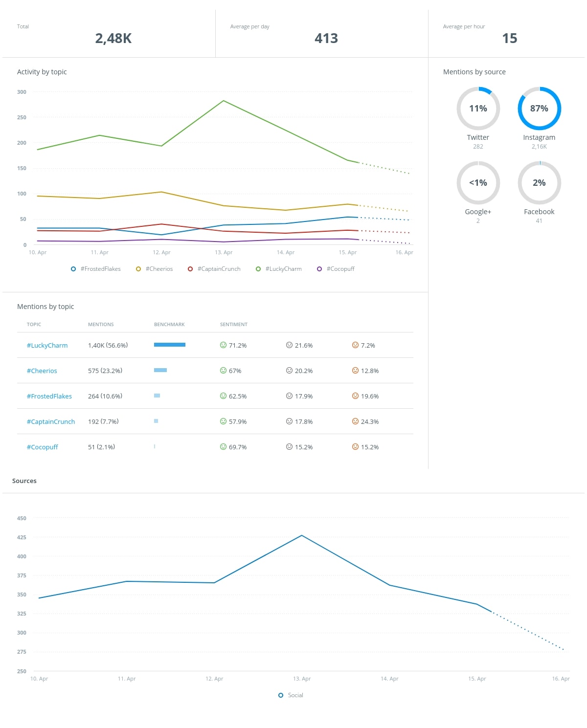Click the Mentions by topic heading
Image resolution: width=587 pixels, height=728 pixels.
point(45,307)
